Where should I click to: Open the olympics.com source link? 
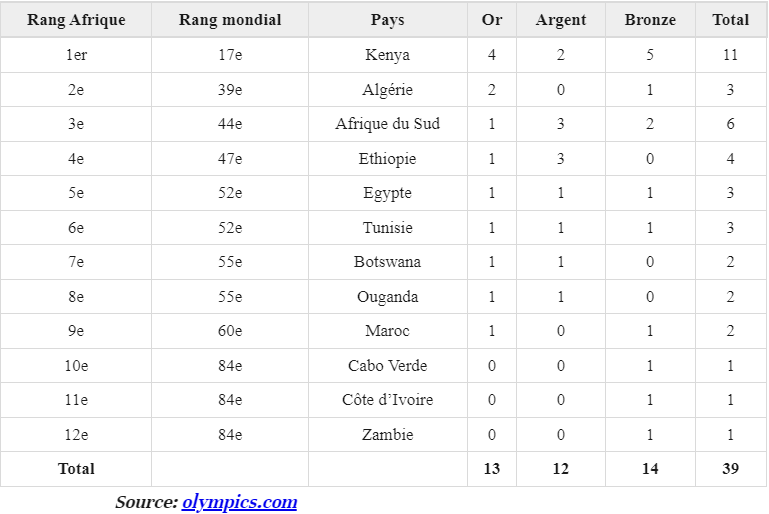pyautogui.click(x=239, y=502)
